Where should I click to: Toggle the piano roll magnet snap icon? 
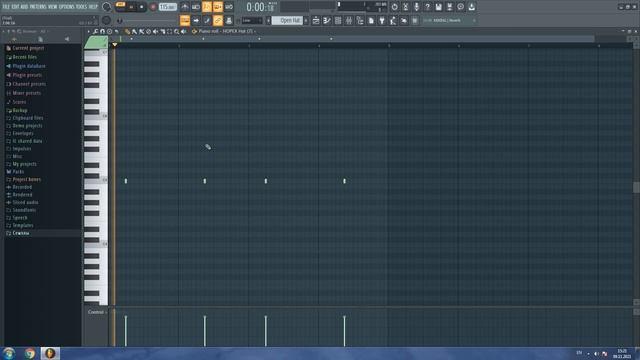(102, 31)
